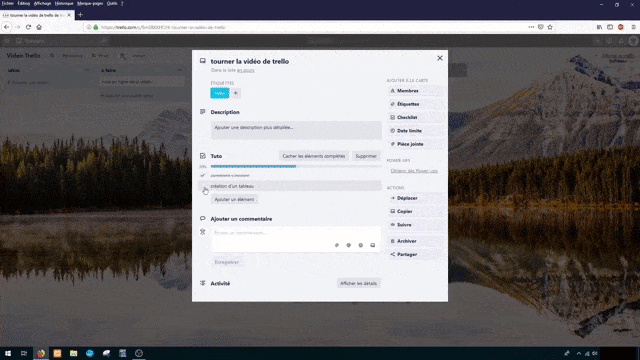Screen dimensions: 640x360
Task: Click 'création d'un tableau' item text
Action: 232,186
